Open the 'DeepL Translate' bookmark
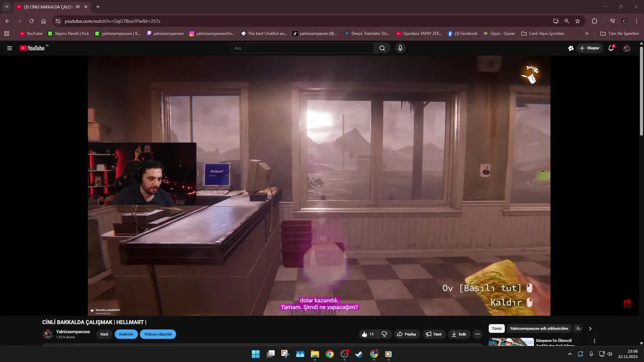 pos(367,34)
